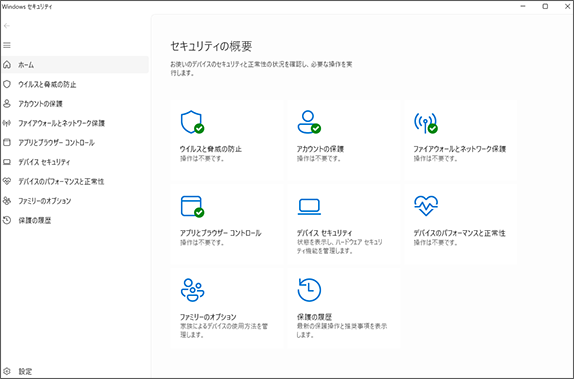Viewport: 574px width, 379px height.
Task: Open 設定 at the bottom of sidebar
Action: (75, 371)
